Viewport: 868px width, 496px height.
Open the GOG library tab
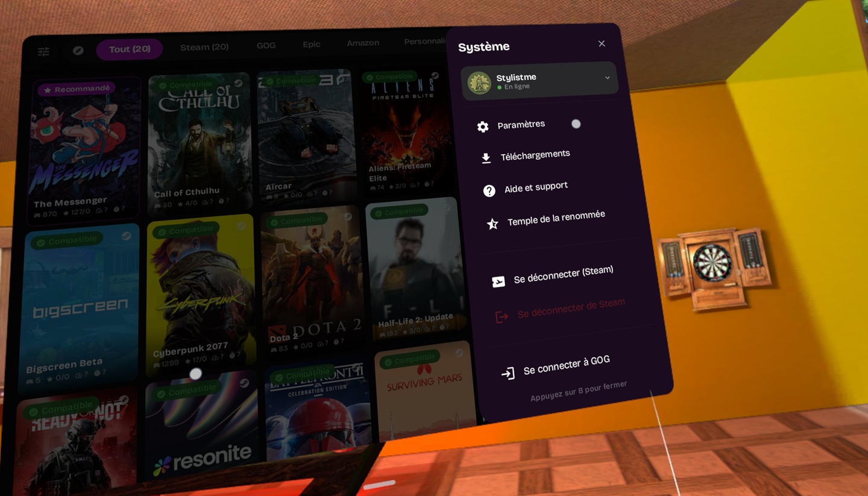pyautogui.click(x=266, y=45)
